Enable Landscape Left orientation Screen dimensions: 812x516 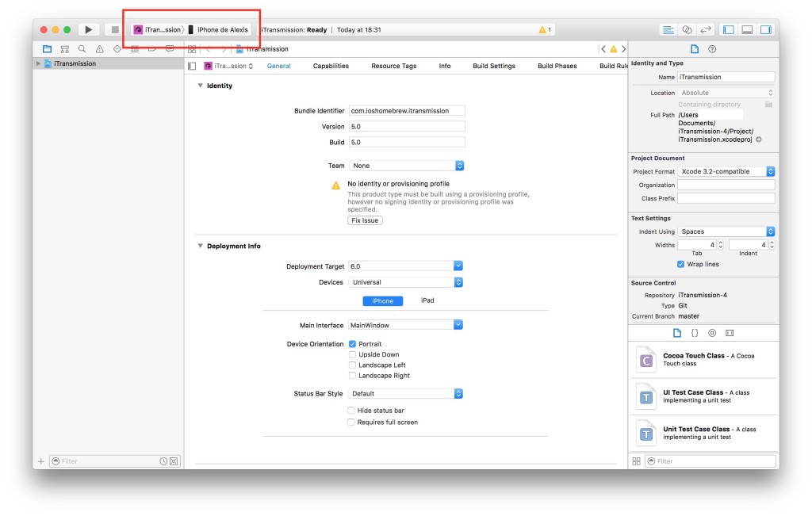[x=352, y=365]
